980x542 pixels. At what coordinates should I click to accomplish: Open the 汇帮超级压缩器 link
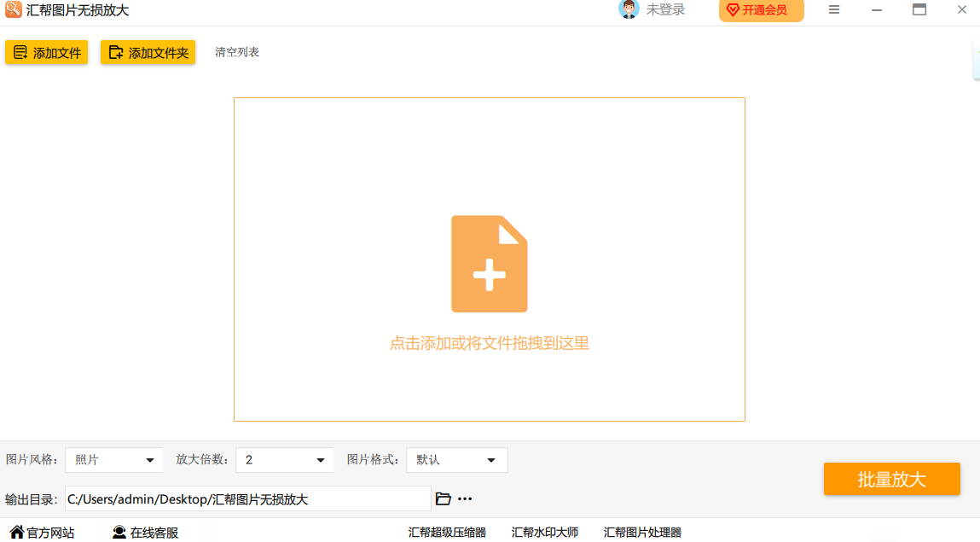(x=447, y=532)
